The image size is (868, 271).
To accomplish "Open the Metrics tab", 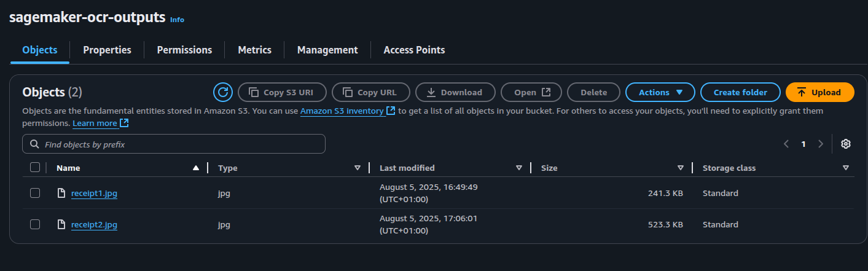I will click(x=254, y=50).
